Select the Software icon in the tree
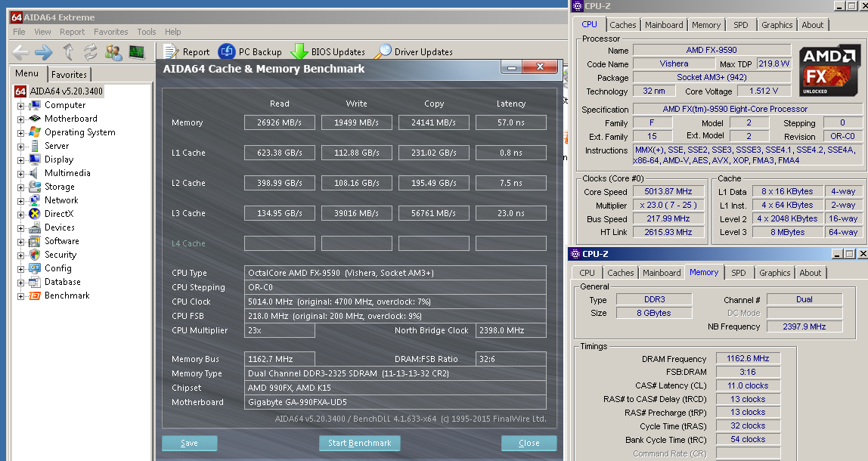 coord(35,241)
